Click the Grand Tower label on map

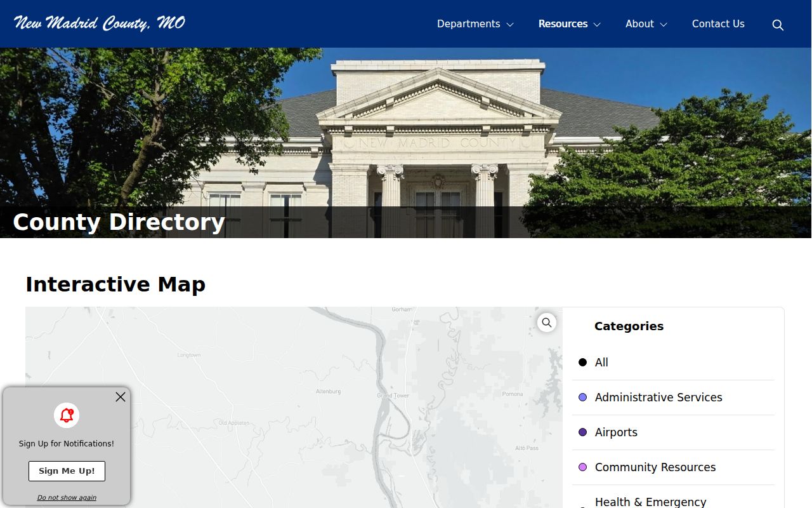(393, 396)
